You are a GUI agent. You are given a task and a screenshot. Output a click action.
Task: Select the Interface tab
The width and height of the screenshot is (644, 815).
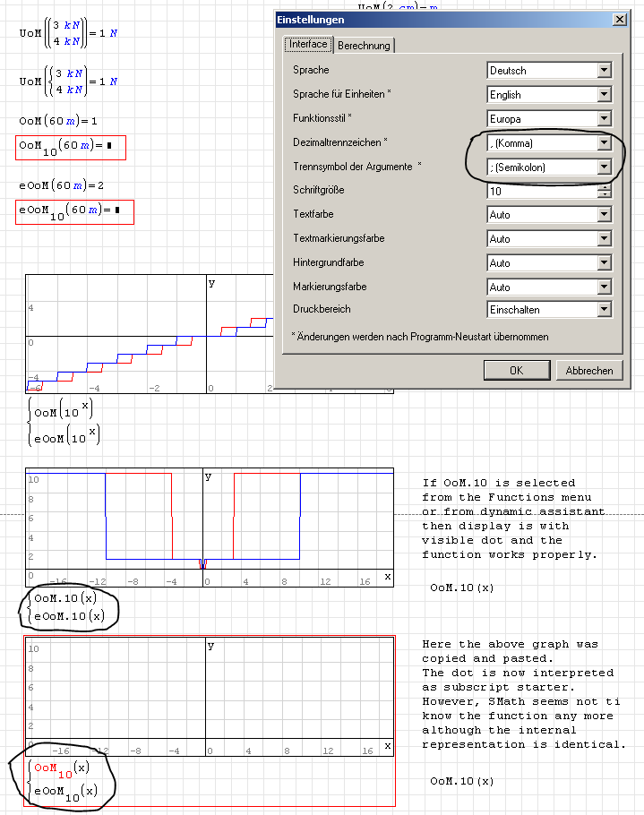308,45
